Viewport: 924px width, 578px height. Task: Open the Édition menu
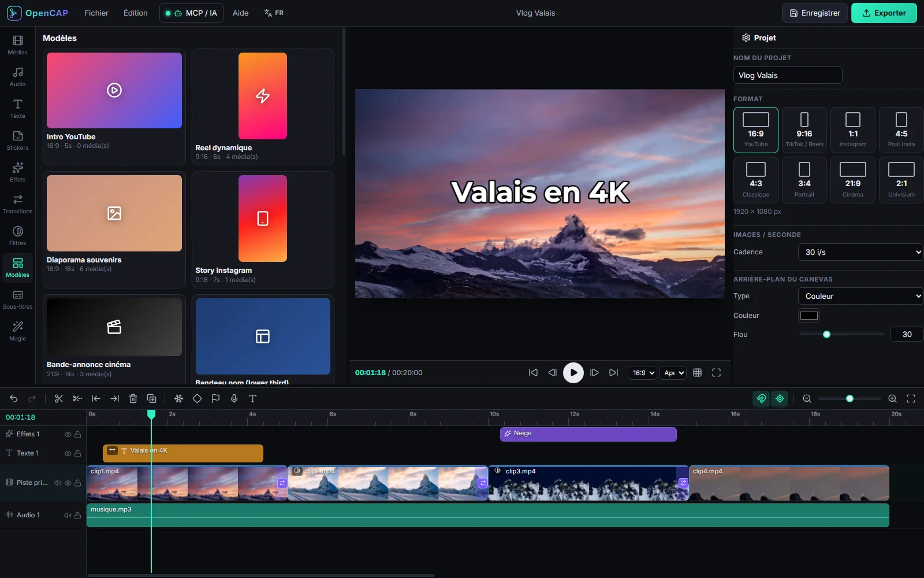pyautogui.click(x=136, y=13)
